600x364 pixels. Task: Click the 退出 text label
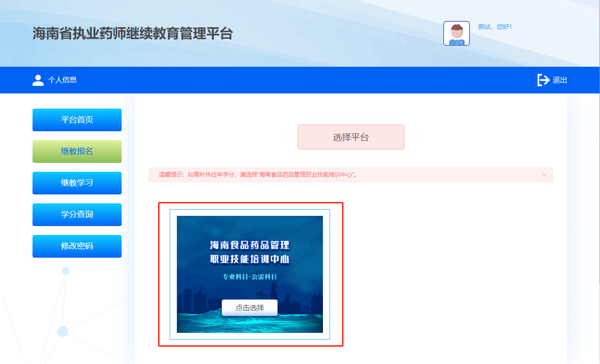[560, 81]
